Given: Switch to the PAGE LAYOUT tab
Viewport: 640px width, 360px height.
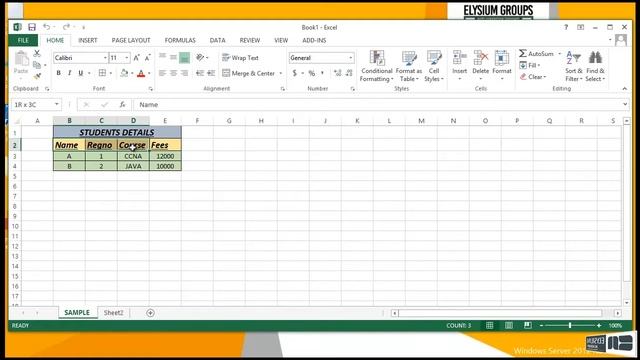Looking at the screenshot, I should 131,40.
